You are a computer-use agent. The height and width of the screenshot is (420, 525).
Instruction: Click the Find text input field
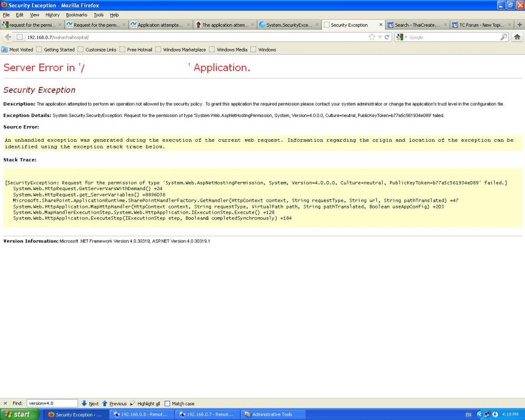point(52,404)
